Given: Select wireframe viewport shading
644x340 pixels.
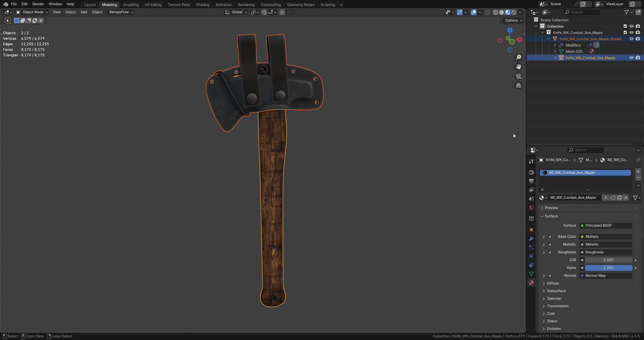Looking at the screenshot, I should pos(495,12).
